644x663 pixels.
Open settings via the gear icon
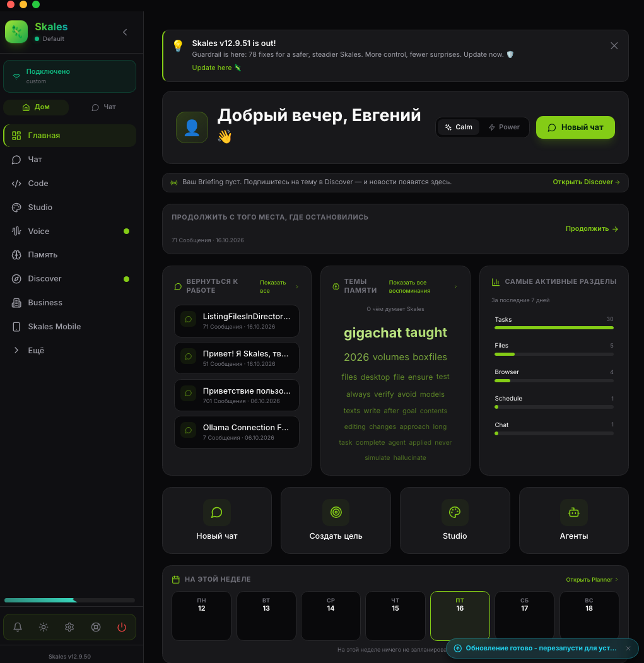coord(69,627)
